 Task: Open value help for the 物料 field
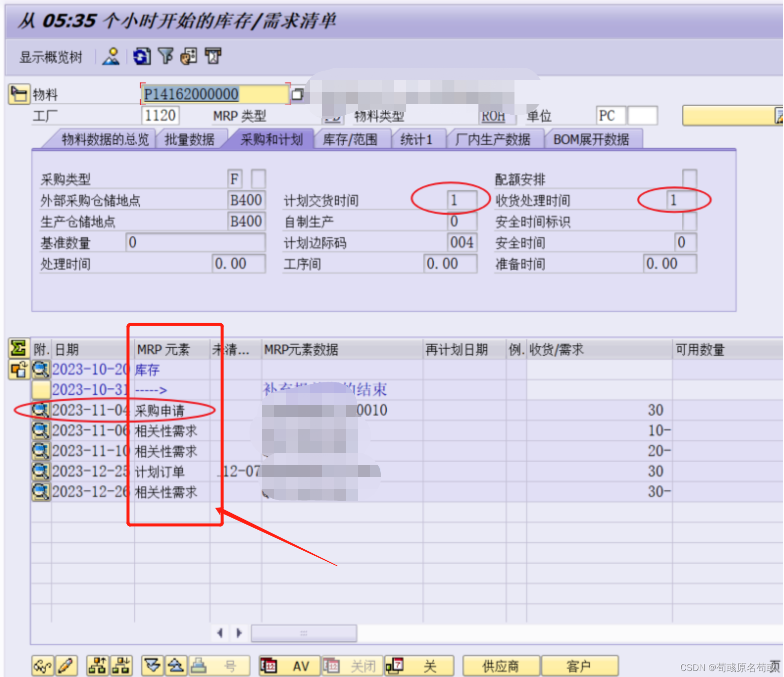pyautogui.click(x=298, y=94)
